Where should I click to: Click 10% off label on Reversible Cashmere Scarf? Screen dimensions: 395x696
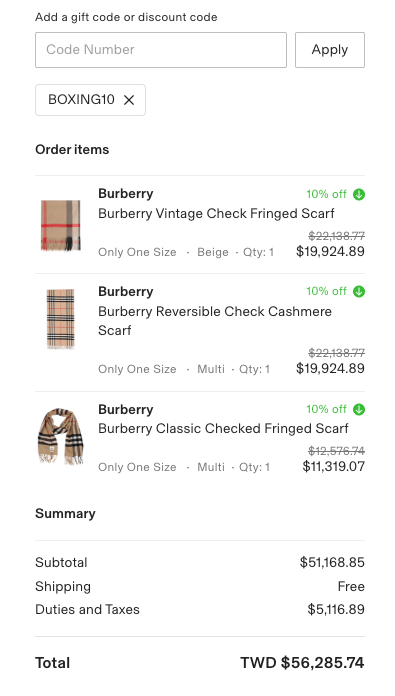pos(326,292)
